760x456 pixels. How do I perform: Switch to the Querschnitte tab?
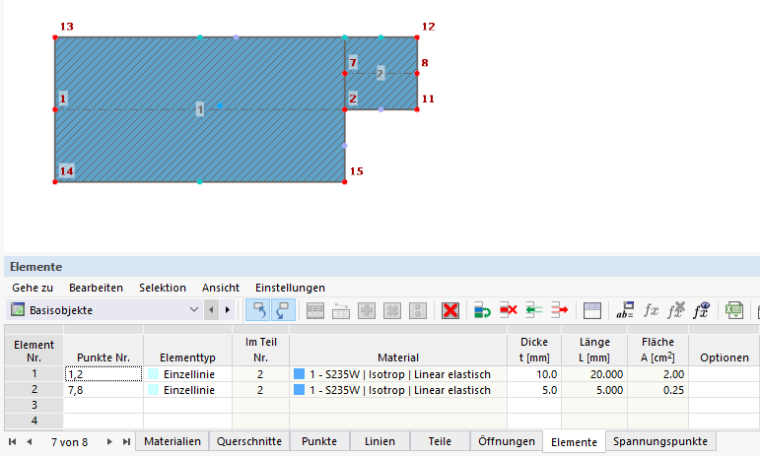[249, 441]
